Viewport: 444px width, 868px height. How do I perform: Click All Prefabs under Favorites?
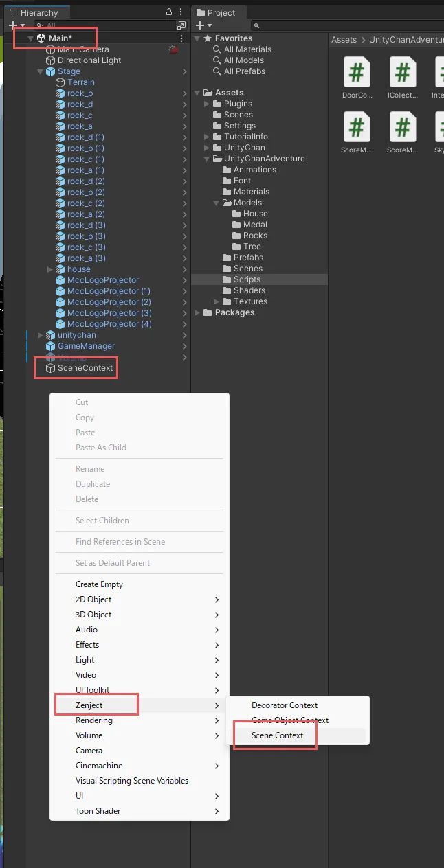[244, 71]
